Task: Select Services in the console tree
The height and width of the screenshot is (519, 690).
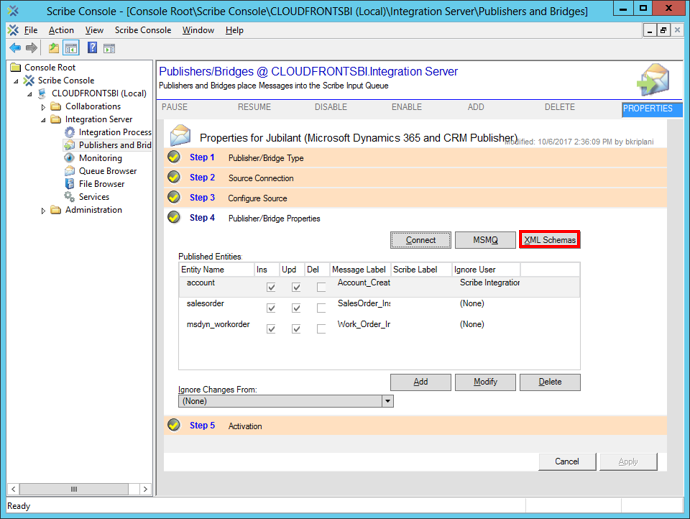Action: click(94, 197)
